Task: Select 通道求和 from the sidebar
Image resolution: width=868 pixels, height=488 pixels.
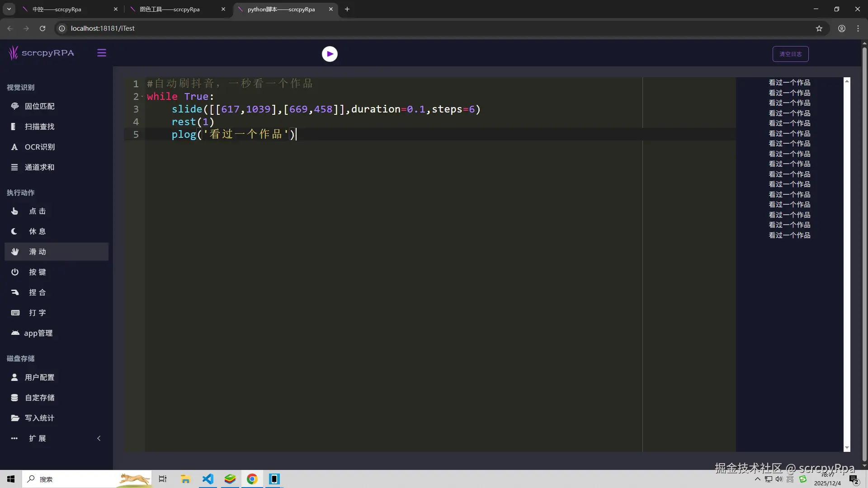Action: (x=39, y=167)
